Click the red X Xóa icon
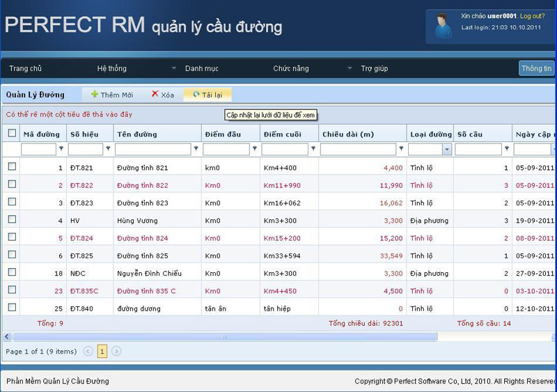 [x=155, y=93]
